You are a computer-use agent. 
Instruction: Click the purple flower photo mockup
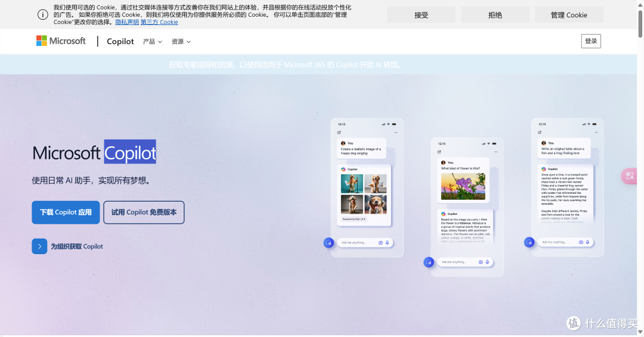(463, 186)
